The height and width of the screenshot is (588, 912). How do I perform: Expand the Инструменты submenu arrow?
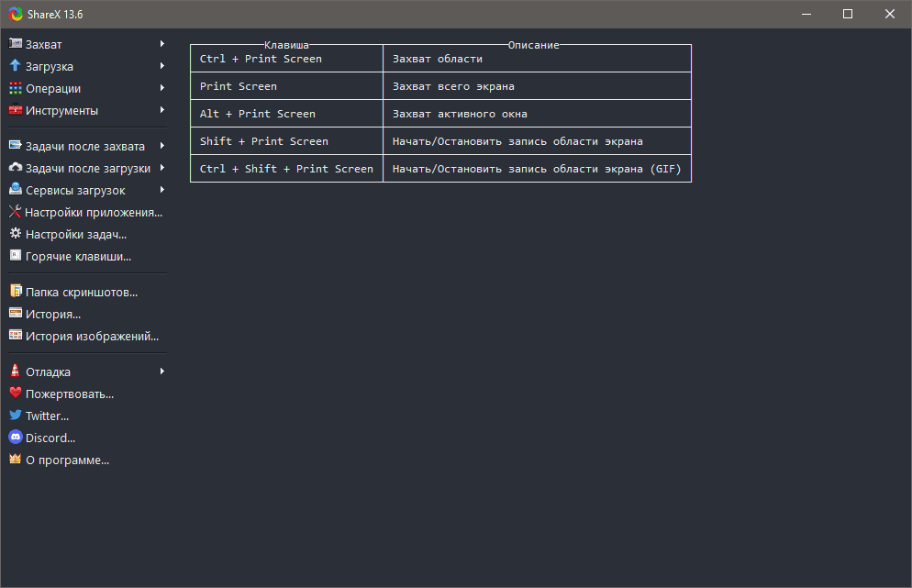point(162,110)
